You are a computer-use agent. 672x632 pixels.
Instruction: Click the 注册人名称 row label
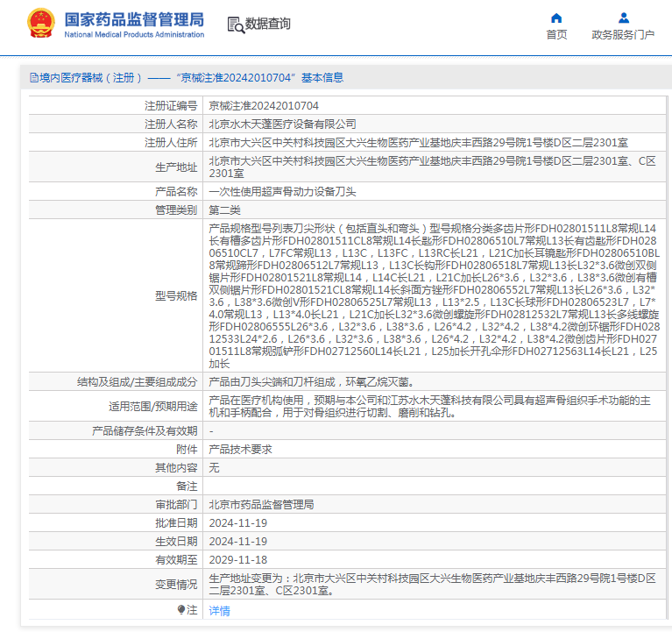[171, 124]
